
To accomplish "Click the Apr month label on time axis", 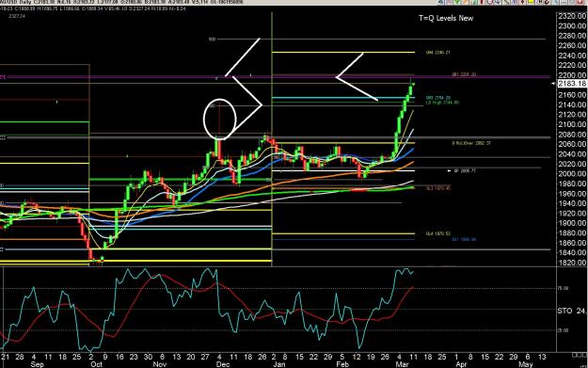I will point(461,364).
